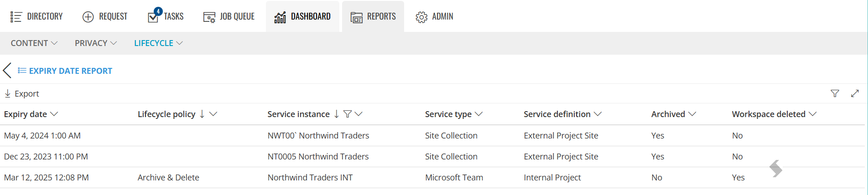The height and width of the screenshot is (195, 868).
Task: Go back using the left chevron arrow
Action: point(7,71)
